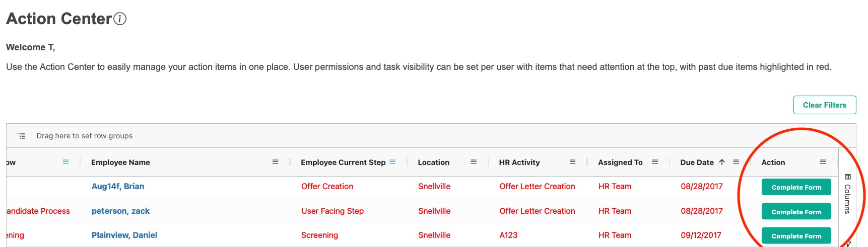Sort by the Employee Name column header
868x247 pixels.
pyautogui.click(x=120, y=162)
